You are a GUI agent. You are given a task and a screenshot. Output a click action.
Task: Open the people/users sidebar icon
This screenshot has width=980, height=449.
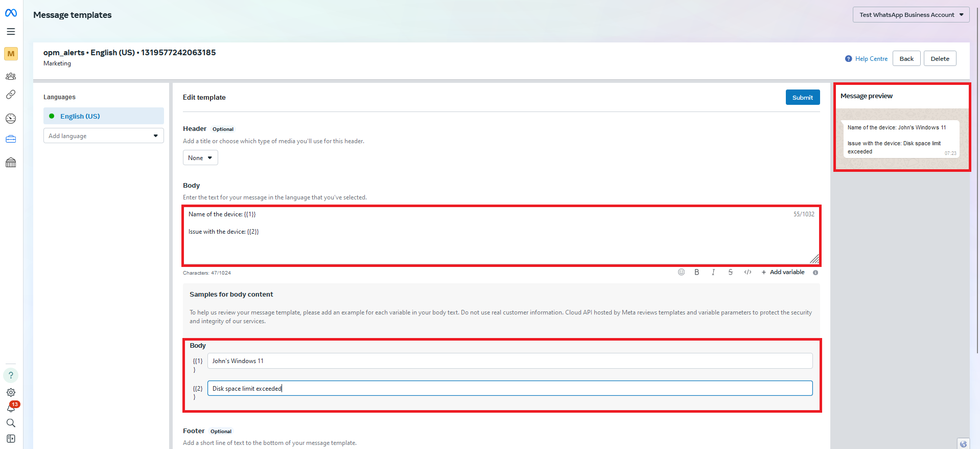pyautogui.click(x=11, y=76)
